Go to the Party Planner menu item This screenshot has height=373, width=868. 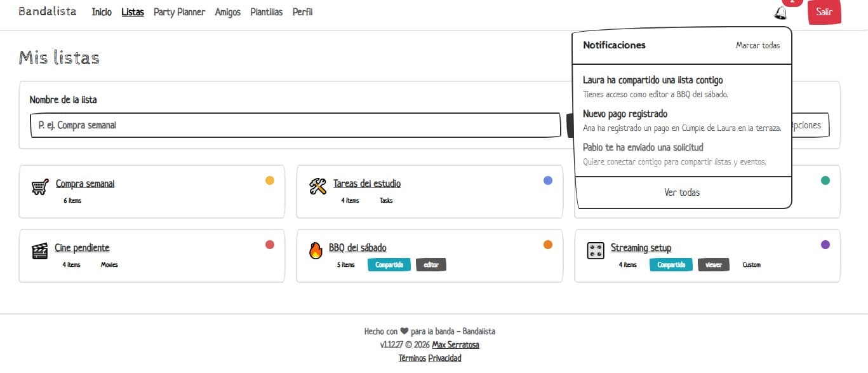coord(179,12)
